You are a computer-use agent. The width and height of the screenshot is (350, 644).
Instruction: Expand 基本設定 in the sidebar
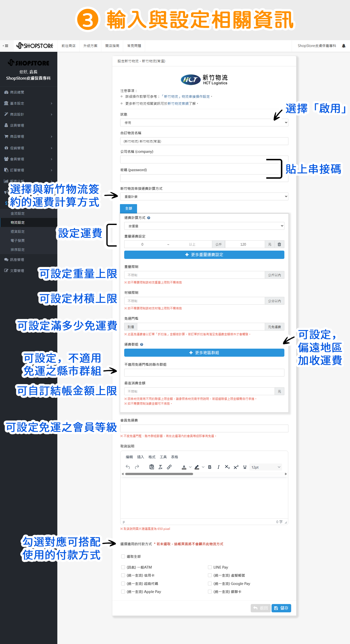tap(29, 103)
